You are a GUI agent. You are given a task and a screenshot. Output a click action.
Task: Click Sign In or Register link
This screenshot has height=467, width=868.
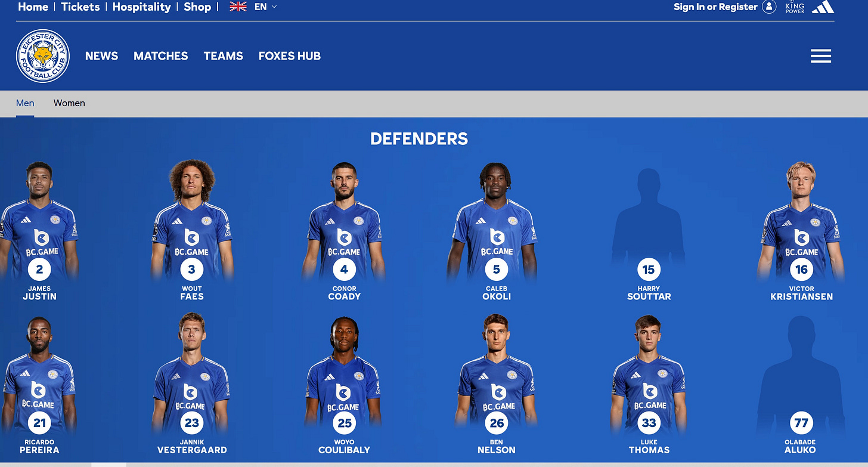coord(715,7)
